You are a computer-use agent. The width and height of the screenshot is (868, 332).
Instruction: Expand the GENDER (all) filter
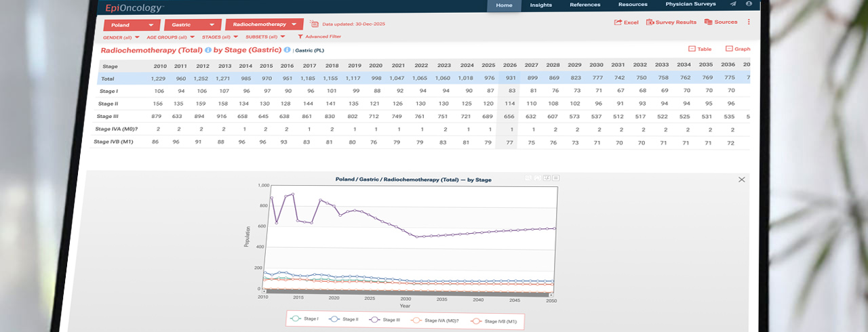pyautogui.click(x=121, y=37)
